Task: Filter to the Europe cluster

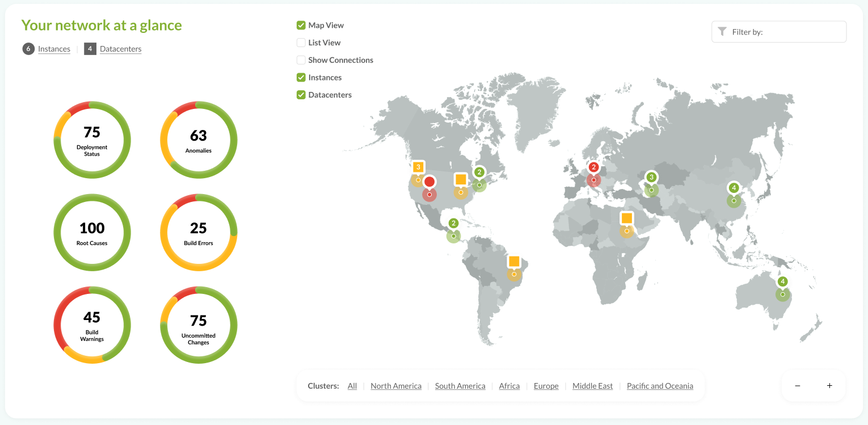Action: [546, 386]
